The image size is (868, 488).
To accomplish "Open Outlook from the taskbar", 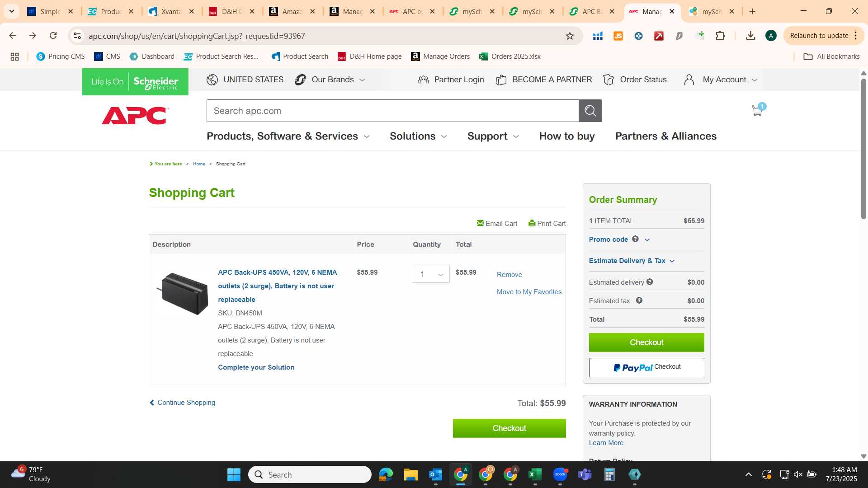I will click(x=435, y=474).
